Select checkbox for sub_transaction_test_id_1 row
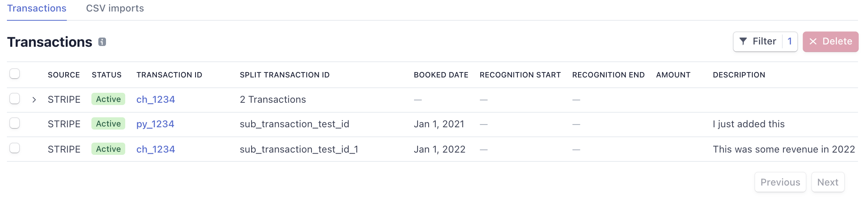The height and width of the screenshot is (207, 868). pos(15,148)
